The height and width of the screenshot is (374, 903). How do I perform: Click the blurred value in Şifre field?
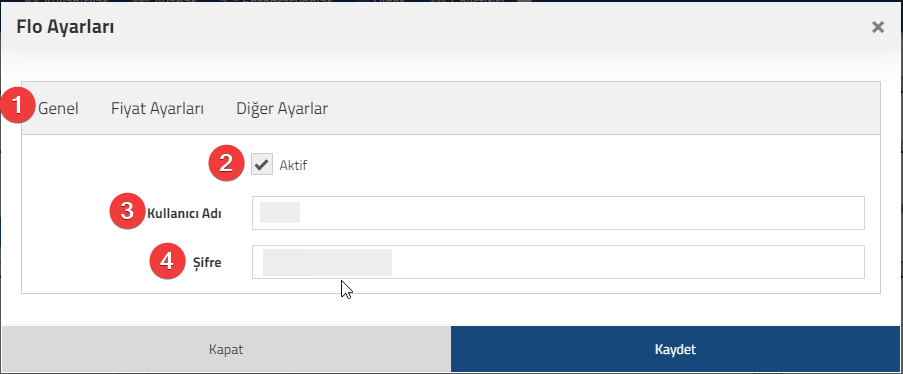(x=327, y=263)
